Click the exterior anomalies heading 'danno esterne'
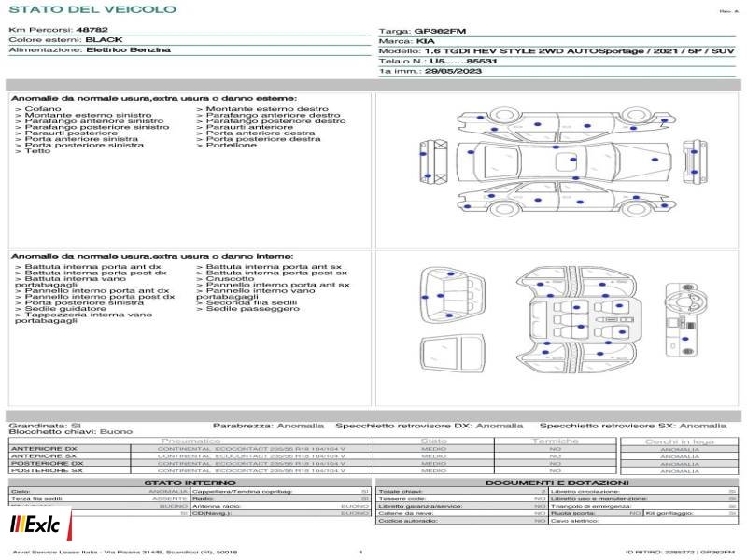 point(154,98)
